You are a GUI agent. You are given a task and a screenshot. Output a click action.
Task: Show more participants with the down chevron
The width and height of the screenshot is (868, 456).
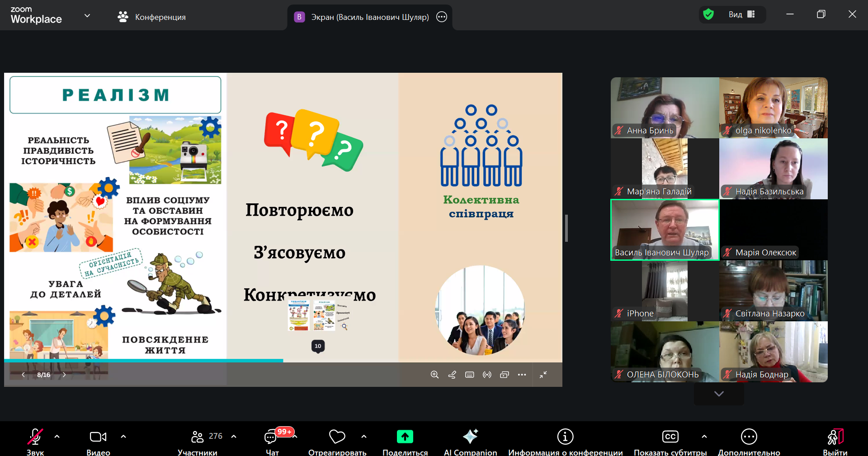(x=719, y=394)
